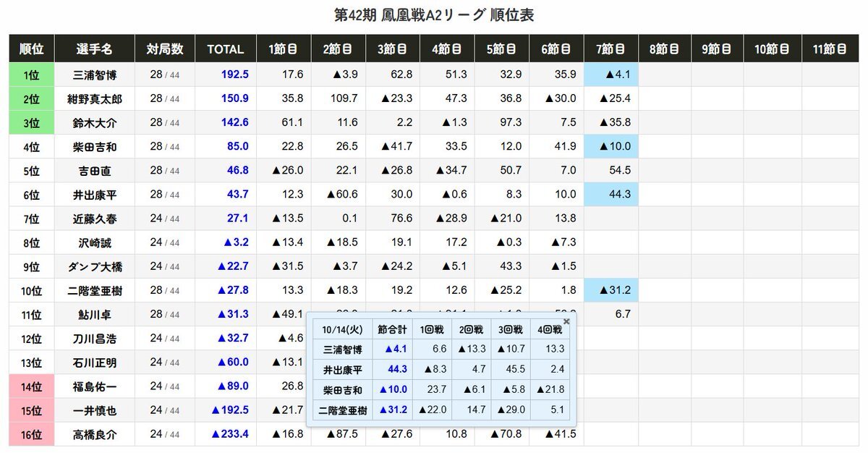Open 井出康平's highlighted 7節目 score in main table
The width and height of the screenshot is (868, 453).
tap(611, 195)
